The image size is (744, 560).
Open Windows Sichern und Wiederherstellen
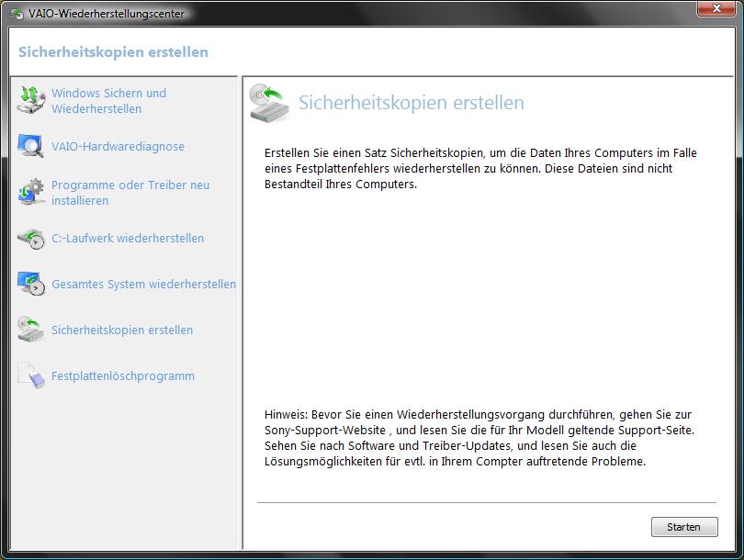pyautogui.click(x=108, y=101)
